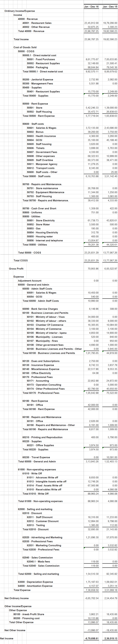This screenshot has height=644, width=118.
Task: Click Total 60100 · Business Licenses and Permits
Action: 49,353
